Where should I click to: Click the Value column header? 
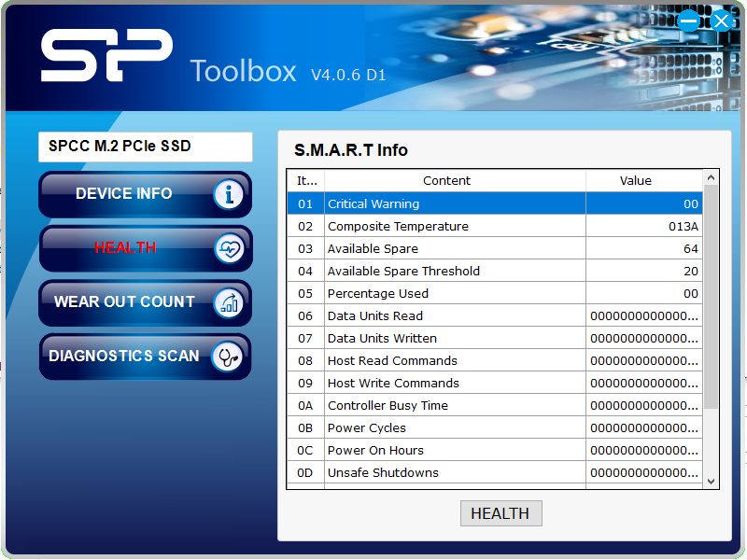635,181
